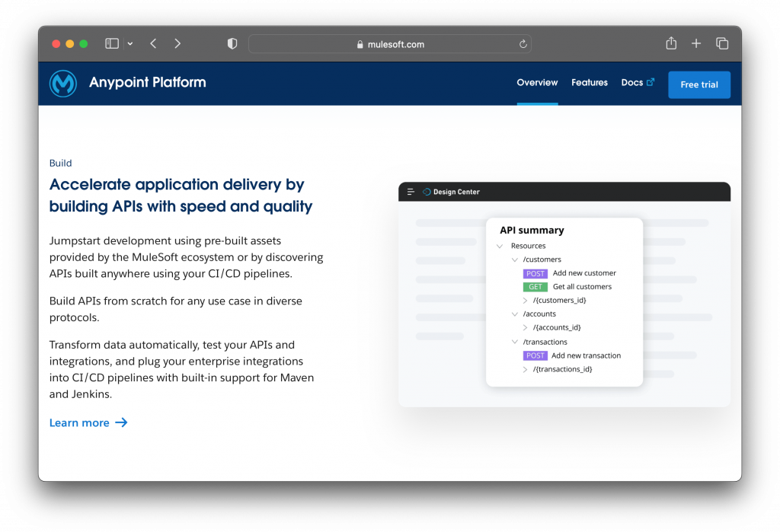780x532 pixels.
Task: Open the privacy shield report icon
Action: point(232,43)
